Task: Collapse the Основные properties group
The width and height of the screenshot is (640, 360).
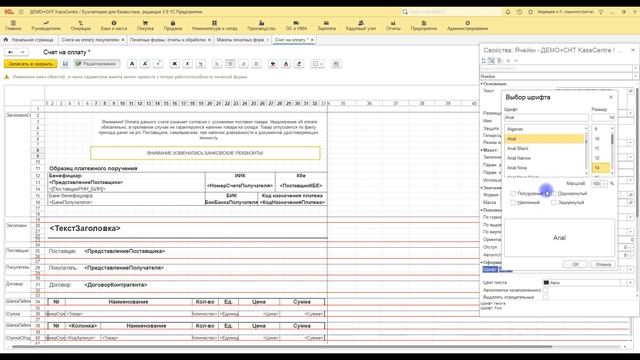Action: tap(482, 84)
